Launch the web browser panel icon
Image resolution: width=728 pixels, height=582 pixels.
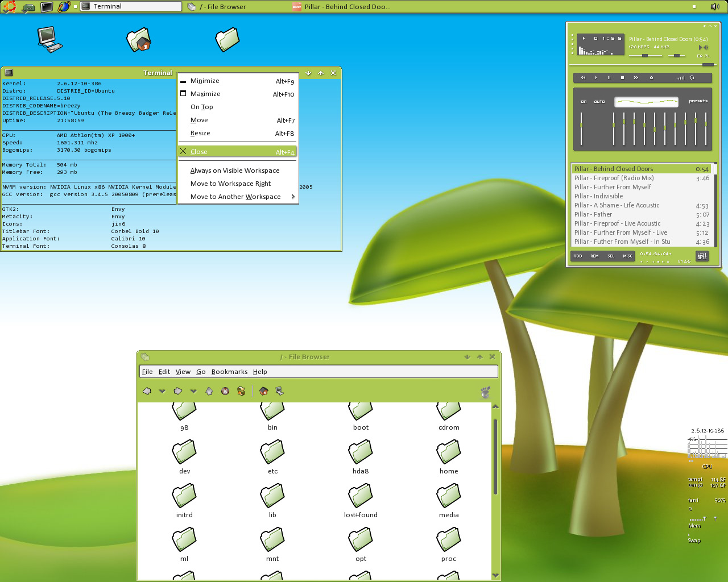tap(64, 7)
